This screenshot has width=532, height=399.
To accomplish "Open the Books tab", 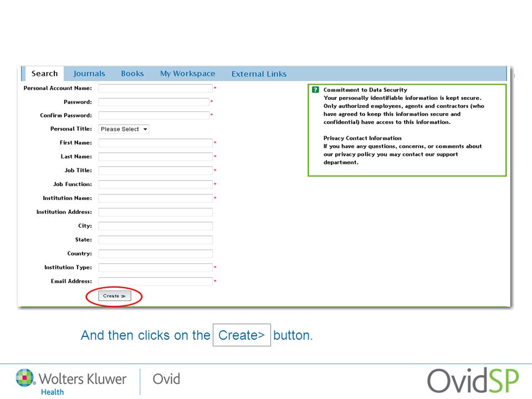I will (x=132, y=74).
